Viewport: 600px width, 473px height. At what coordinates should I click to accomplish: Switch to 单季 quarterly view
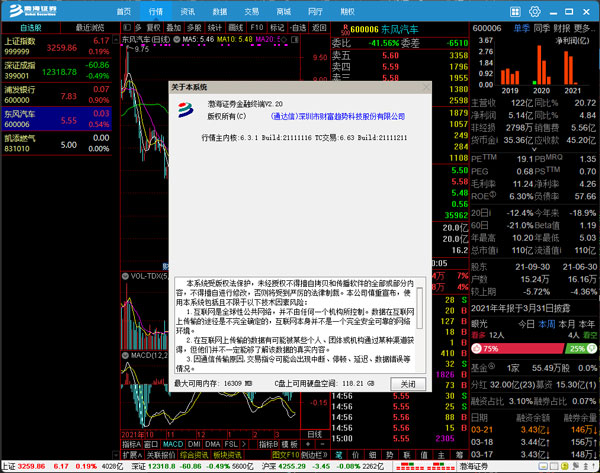point(522,28)
